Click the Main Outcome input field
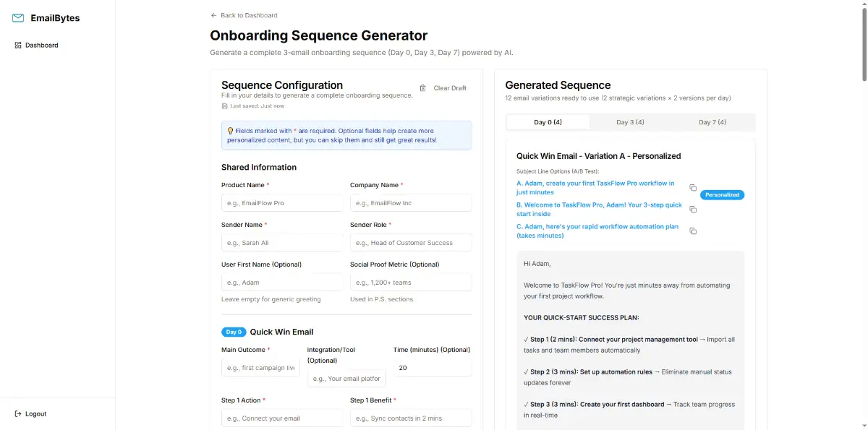 click(x=260, y=368)
